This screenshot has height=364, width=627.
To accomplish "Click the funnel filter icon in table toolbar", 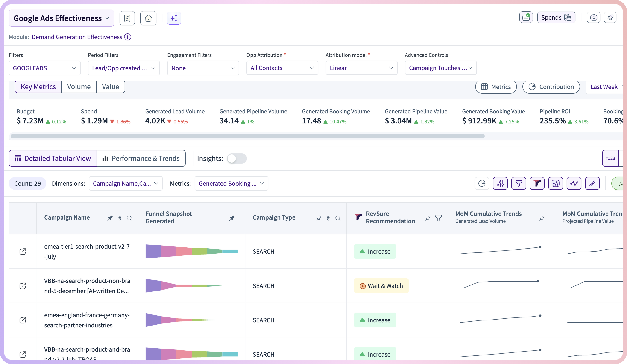I will pyautogui.click(x=519, y=183).
